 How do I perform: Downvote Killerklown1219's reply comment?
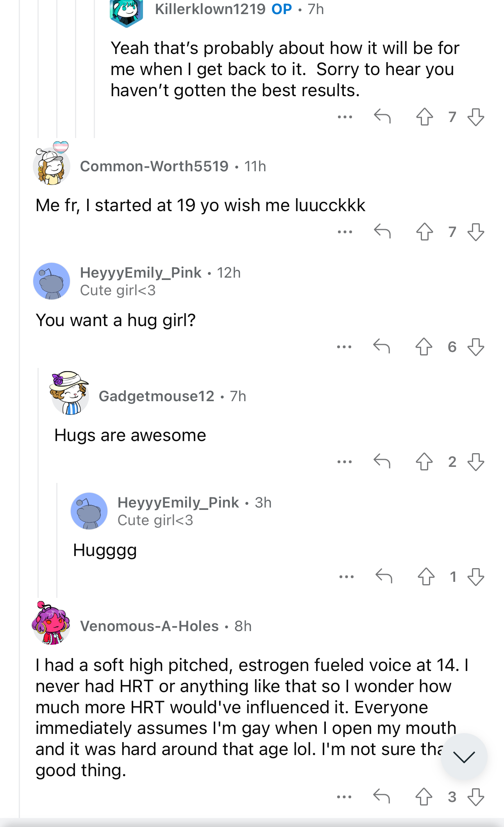click(475, 117)
